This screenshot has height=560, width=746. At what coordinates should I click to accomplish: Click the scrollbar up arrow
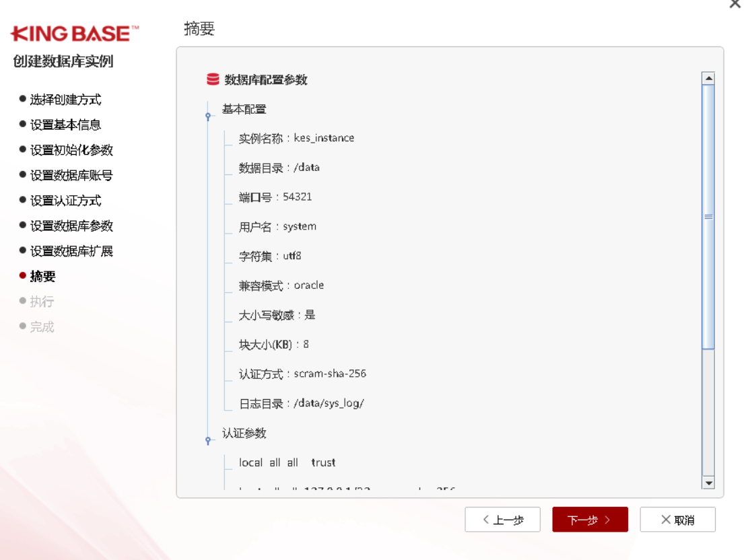[708, 79]
